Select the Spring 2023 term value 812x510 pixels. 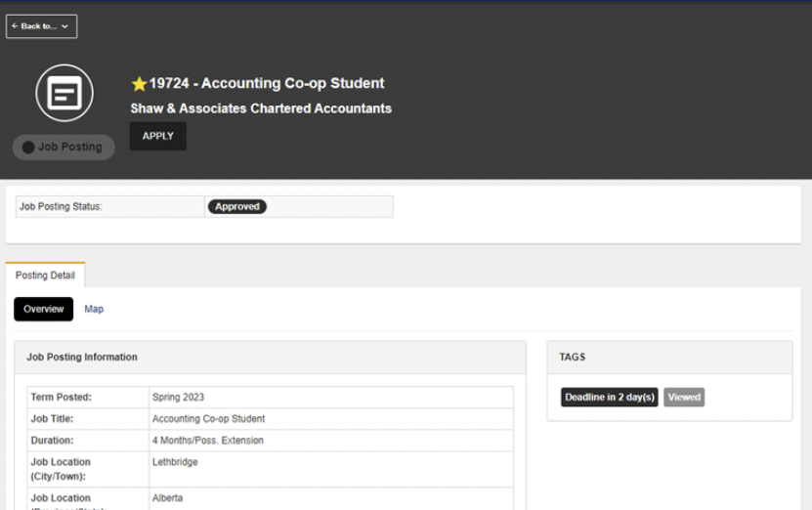tap(179, 398)
